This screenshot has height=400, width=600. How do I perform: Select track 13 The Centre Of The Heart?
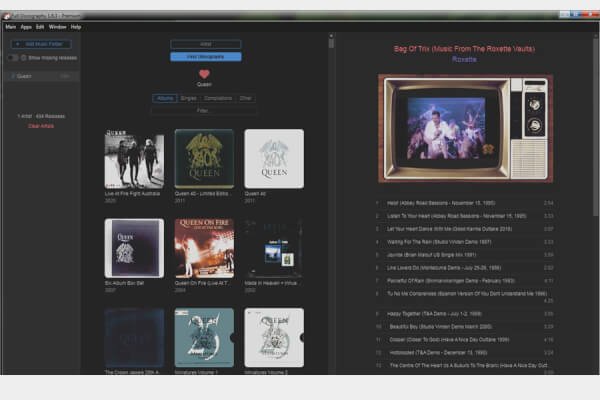[465, 366]
